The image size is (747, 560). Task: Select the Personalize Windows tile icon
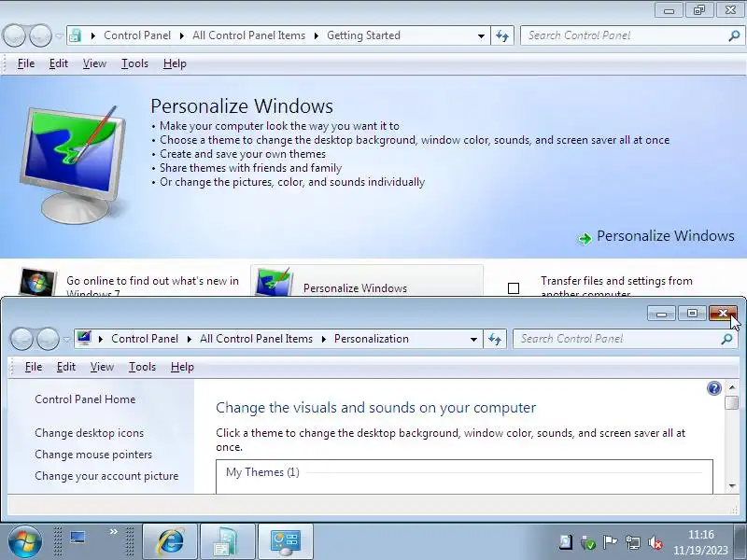(x=273, y=282)
